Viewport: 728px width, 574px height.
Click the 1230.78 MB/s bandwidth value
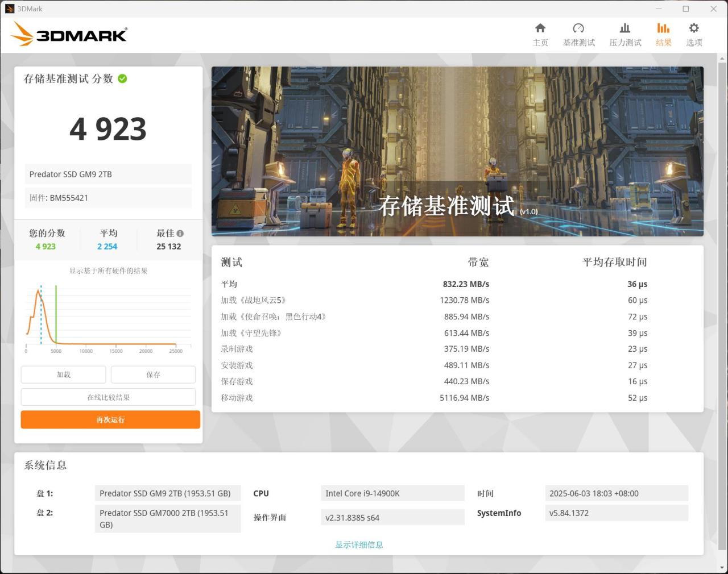464,300
